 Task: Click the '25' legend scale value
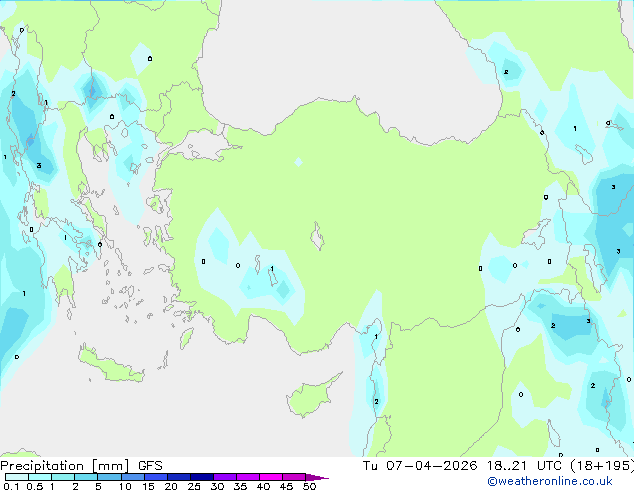(x=194, y=486)
